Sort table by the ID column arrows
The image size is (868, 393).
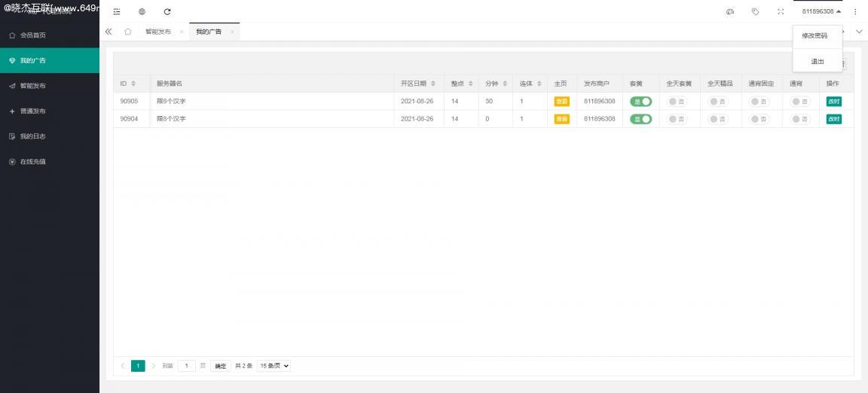(133, 84)
